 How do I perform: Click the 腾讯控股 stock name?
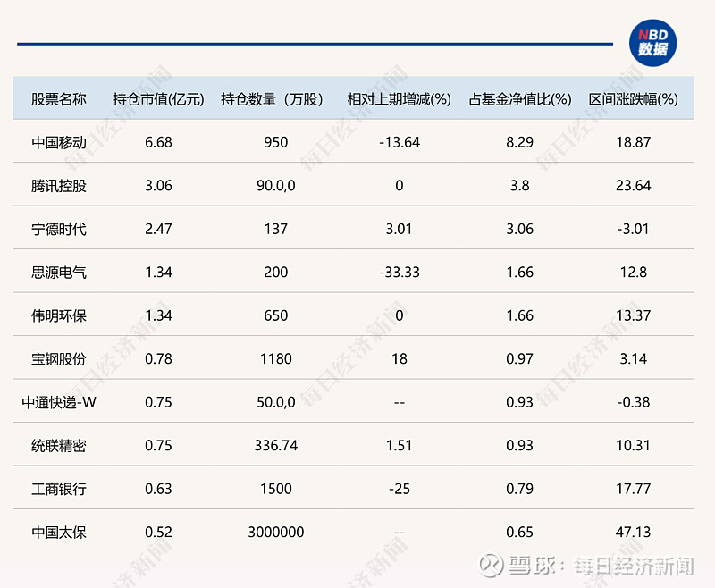click(x=59, y=185)
